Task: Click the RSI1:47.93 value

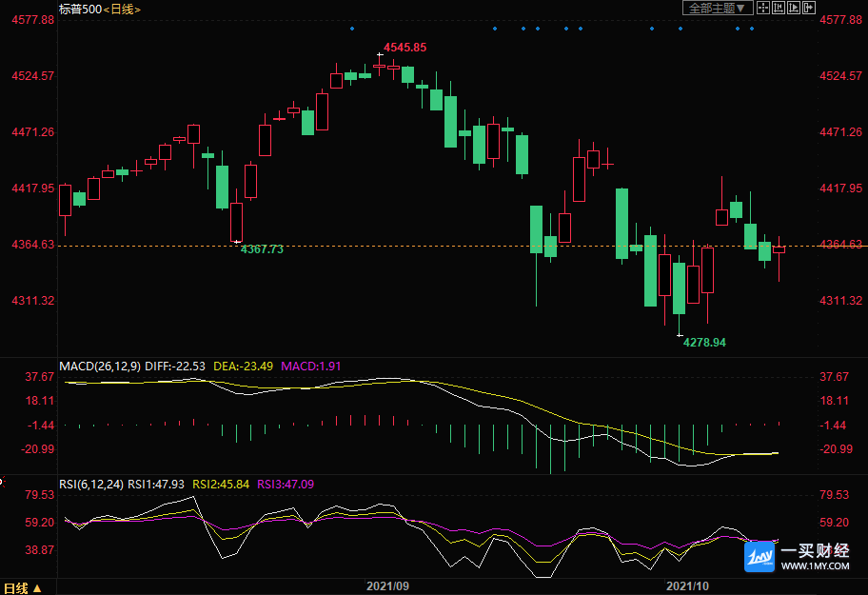Action: [x=156, y=485]
